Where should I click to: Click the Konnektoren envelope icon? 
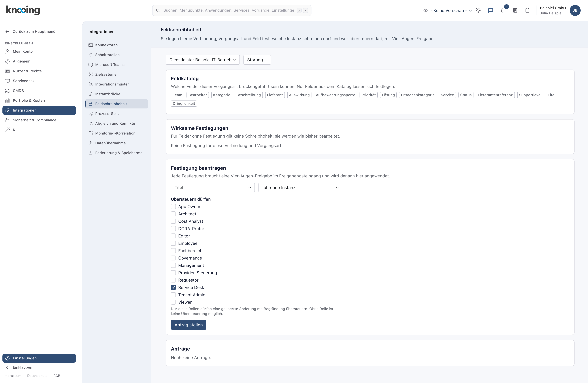click(91, 45)
